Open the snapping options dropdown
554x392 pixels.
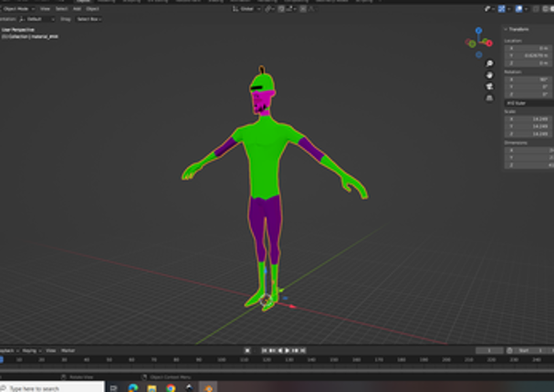click(291, 9)
